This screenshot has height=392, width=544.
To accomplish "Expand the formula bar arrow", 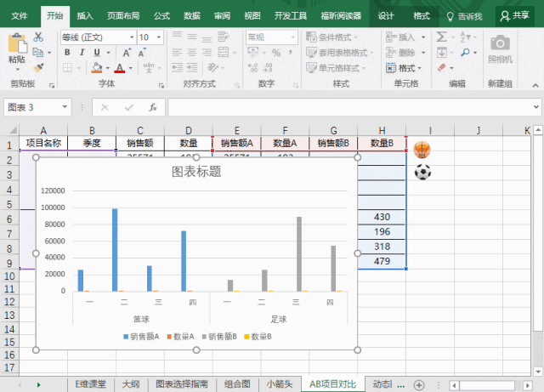I will [536, 107].
